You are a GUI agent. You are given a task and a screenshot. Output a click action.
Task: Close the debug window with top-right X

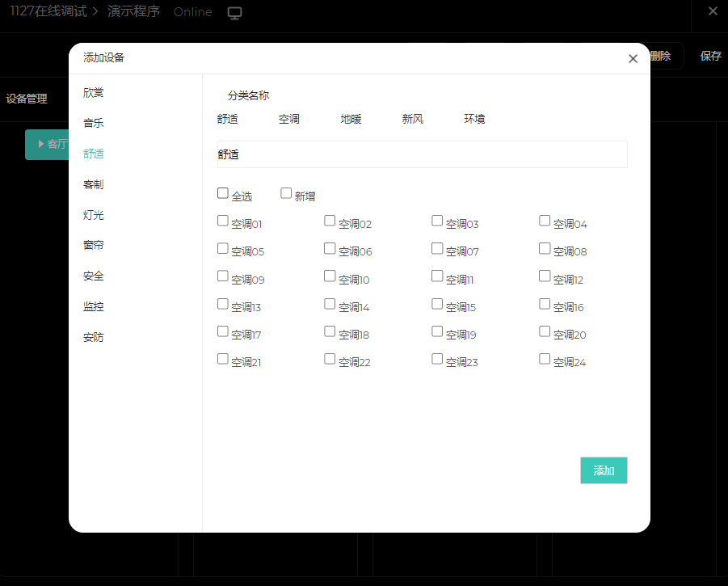click(x=713, y=11)
